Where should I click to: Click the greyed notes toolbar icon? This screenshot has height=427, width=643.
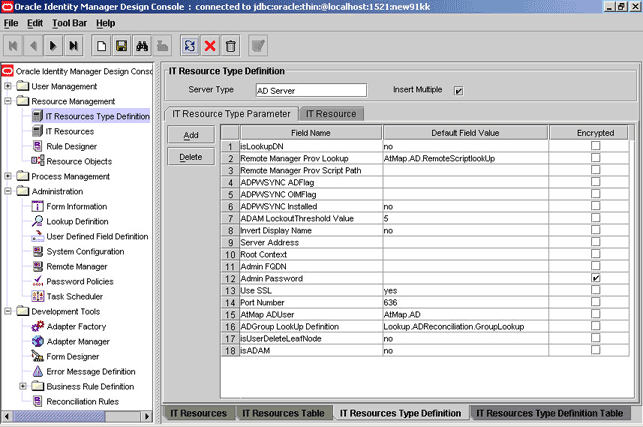(258, 46)
